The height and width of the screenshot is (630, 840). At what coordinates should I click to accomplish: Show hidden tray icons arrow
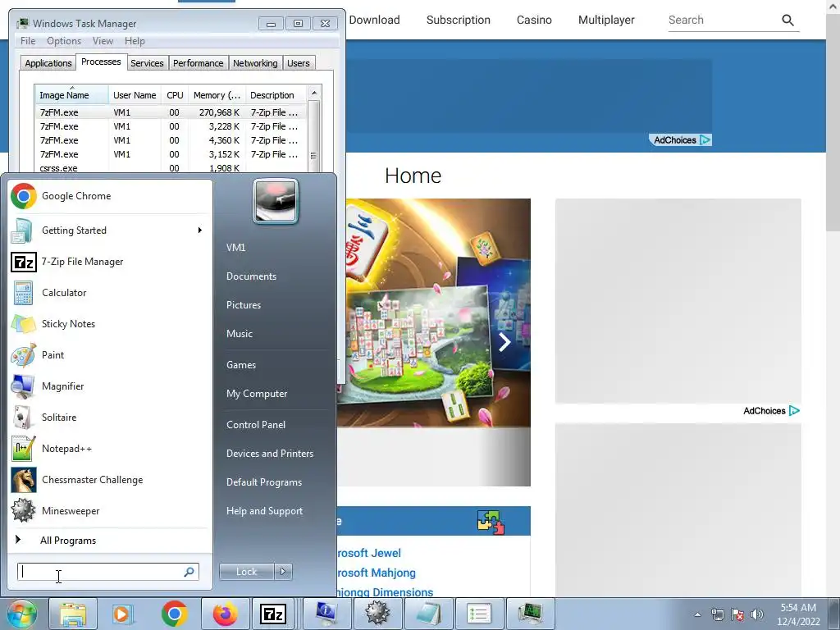[x=697, y=614]
